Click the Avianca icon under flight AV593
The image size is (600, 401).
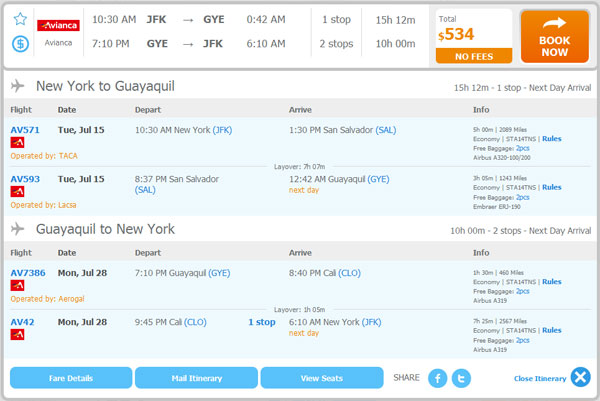17,191
